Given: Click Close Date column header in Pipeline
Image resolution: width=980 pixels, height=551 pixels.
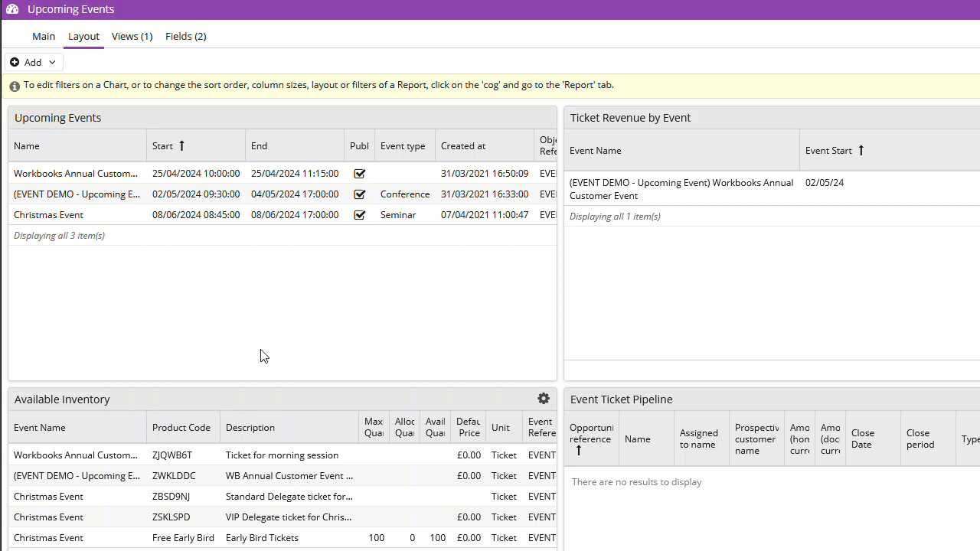Looking at the screenshot, I should pos(863,439).
